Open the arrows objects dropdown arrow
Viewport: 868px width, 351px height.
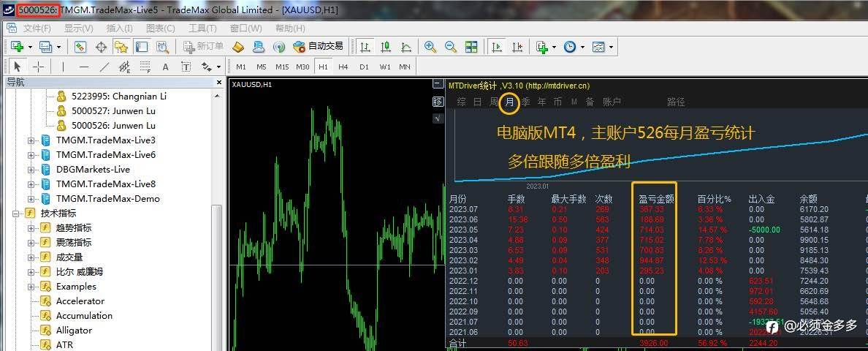(x=218, y=67)
